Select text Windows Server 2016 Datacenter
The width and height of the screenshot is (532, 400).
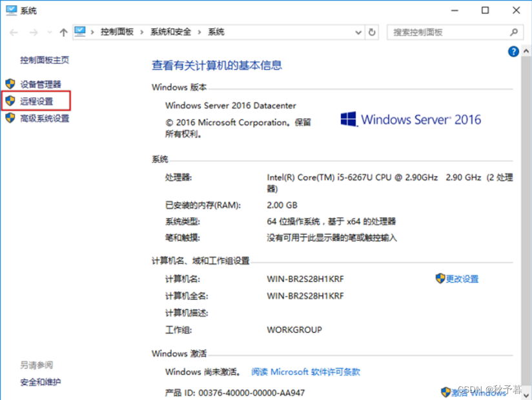click(230, 106)
